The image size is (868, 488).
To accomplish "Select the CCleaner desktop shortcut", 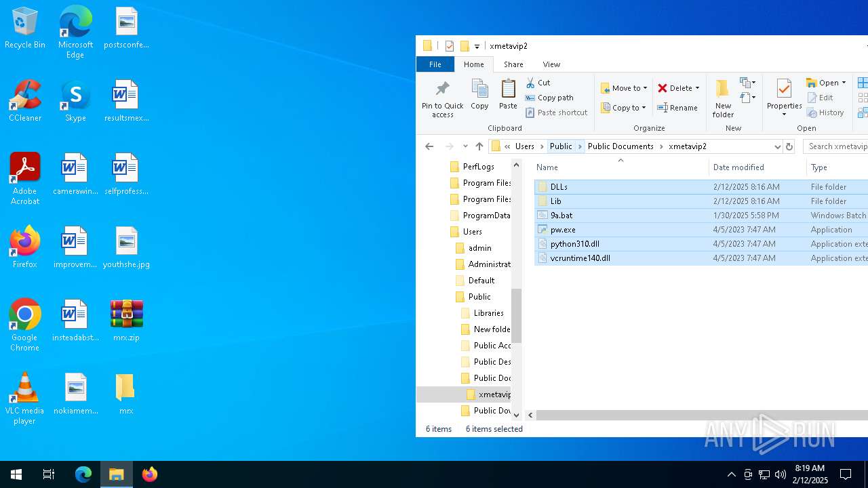I will click(25, 102).
